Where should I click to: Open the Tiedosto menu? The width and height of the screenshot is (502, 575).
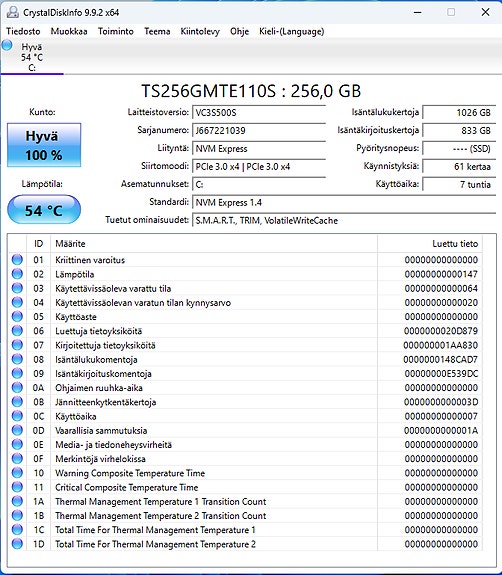[x=23, y=32]
